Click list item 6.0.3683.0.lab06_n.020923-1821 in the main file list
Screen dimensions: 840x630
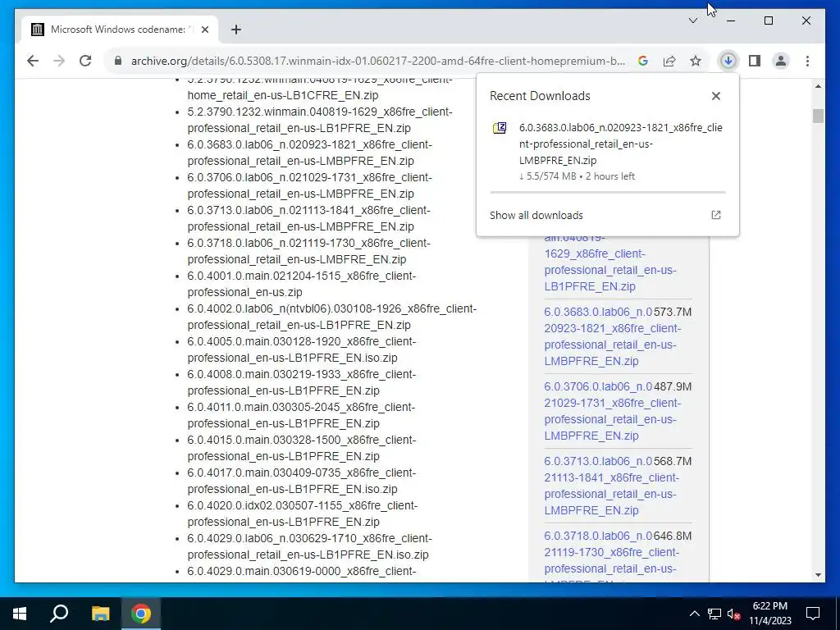[x=309, y=153]
